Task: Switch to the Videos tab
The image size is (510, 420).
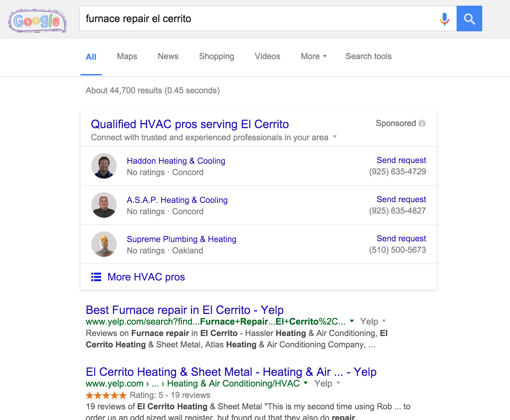Action: tap(267, 56)
